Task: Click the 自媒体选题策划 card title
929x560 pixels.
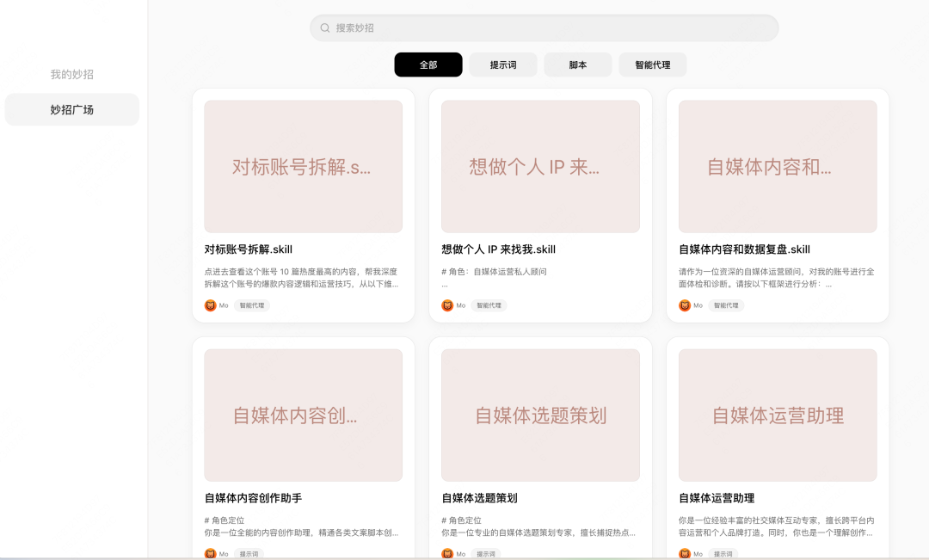Action: 479,498
